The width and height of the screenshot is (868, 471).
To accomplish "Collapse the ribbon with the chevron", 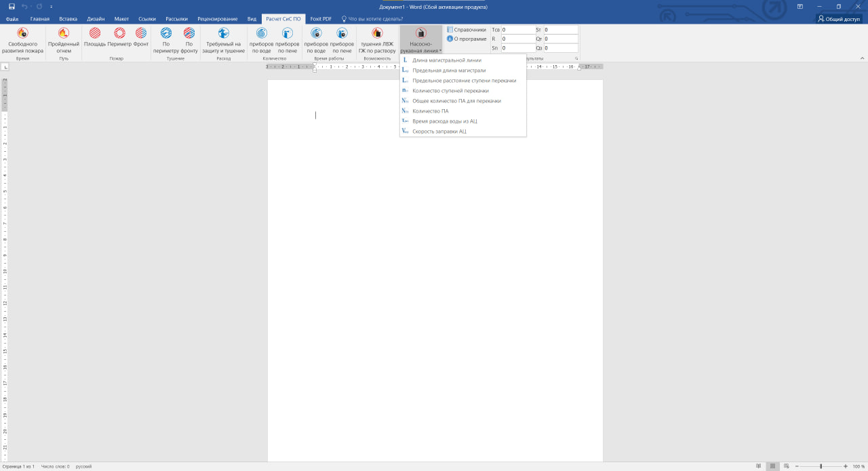I will [x=861, y=59].
